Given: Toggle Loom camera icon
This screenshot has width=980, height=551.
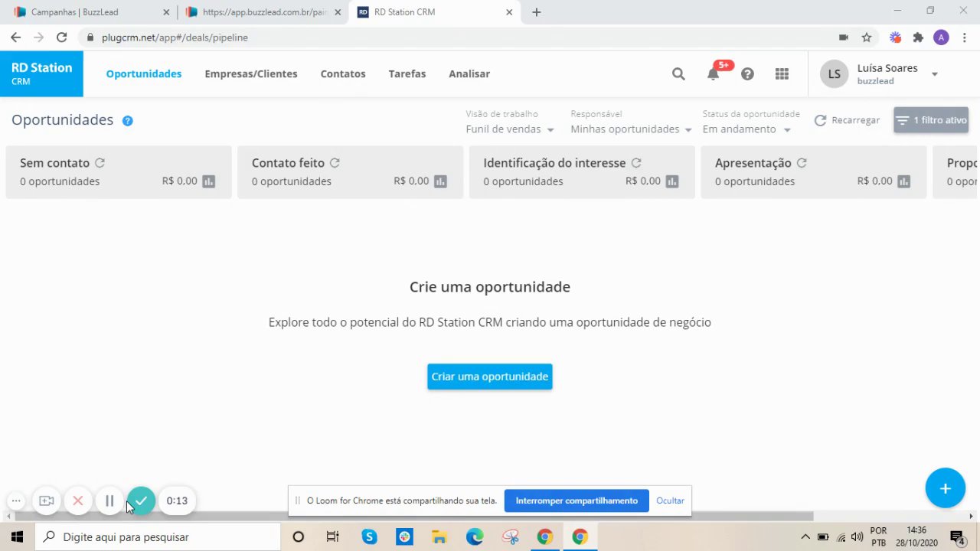Looking at the screenshot, I should (x=47, y=500).
